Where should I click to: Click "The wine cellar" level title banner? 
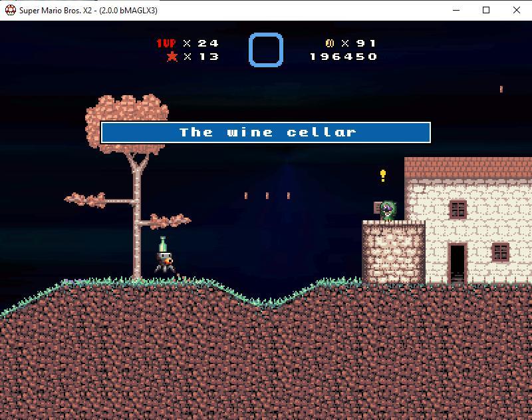coord(266,132)
